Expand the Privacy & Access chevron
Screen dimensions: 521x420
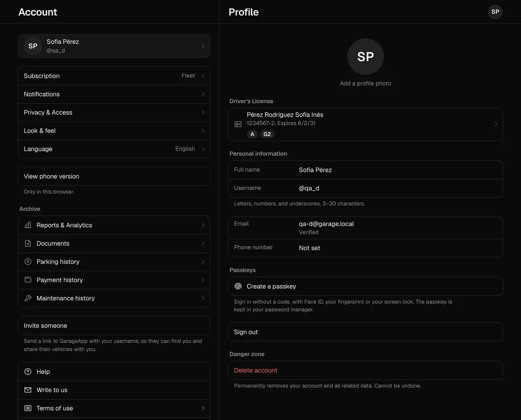(203, 112)
